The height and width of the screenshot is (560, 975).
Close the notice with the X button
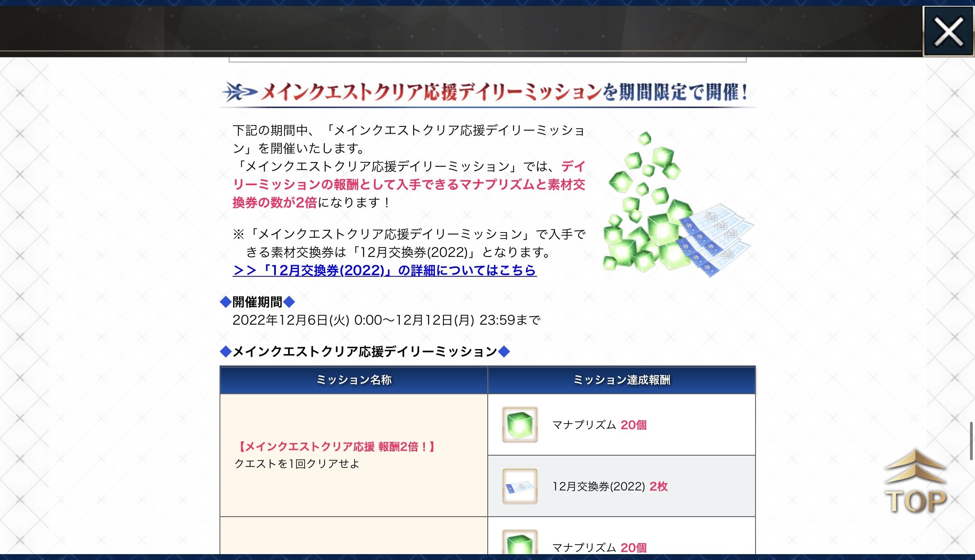pos(948,32)
